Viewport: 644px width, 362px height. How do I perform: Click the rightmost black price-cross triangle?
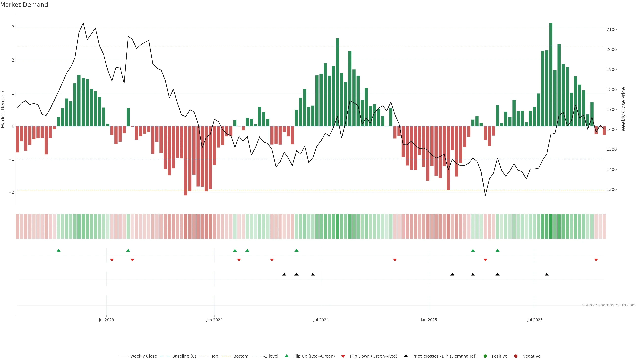[x=547, y=274]
